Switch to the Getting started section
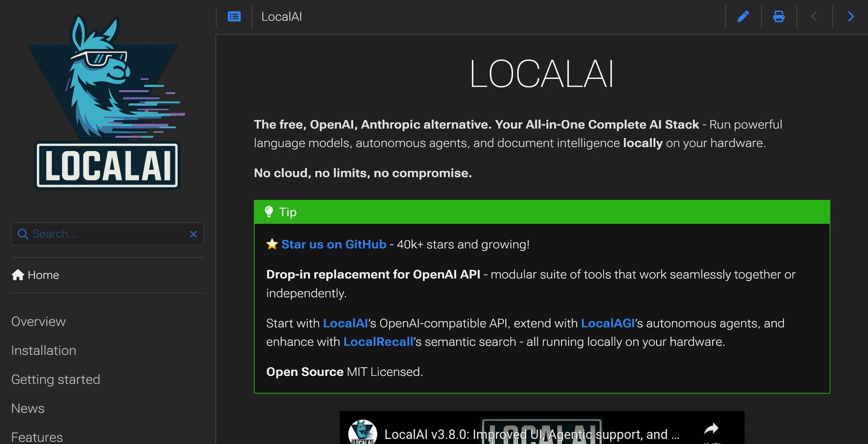Viewport: 868px width, 444px height. click(56, 379)
